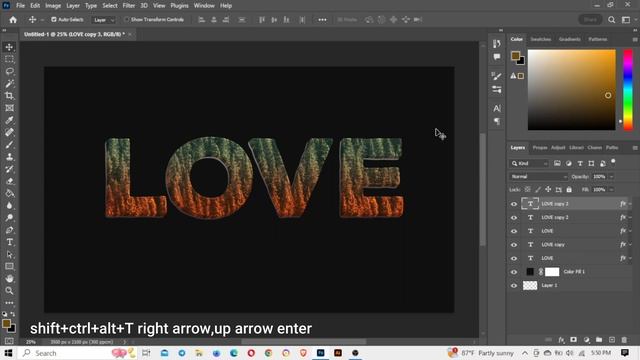The width and height of the screenshot is (640, 360).
Task: Toggle the layer filter on/off switch
Action: click(613, 162)
